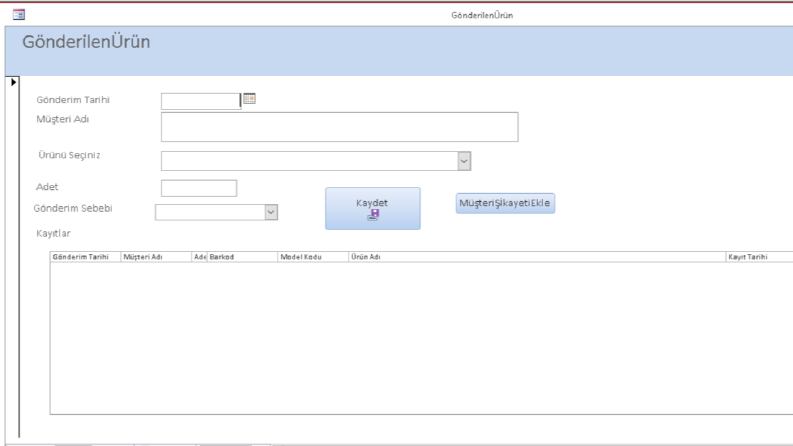Viewport: 793px width, 446px height.
Task: Open the date picker calendar icon
Action: click(x=249, y=99)
